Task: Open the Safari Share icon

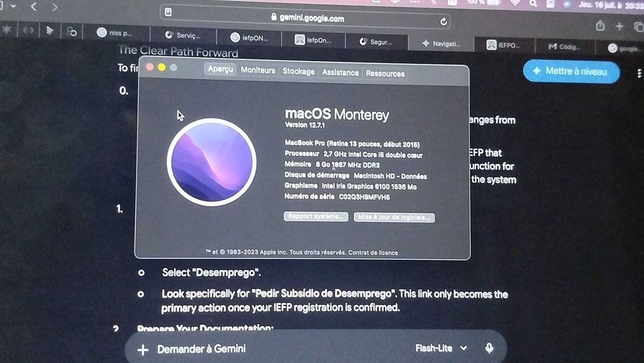Action: (x=600, y=26)
